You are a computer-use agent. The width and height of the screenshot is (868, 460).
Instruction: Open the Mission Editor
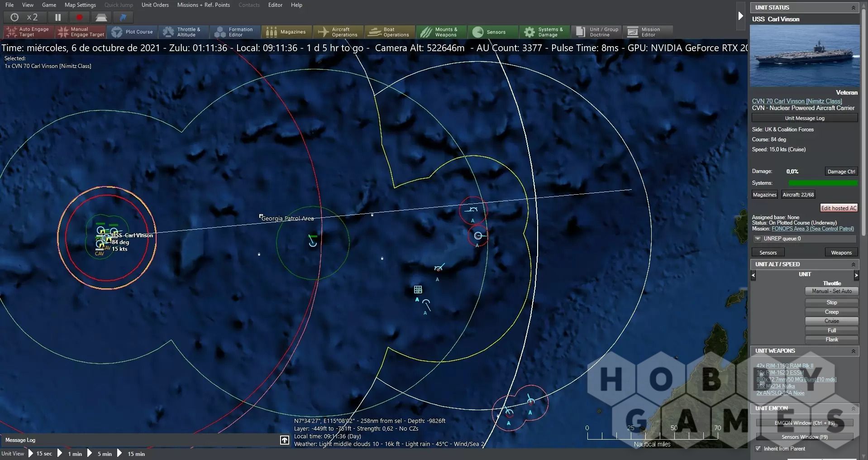[648, 32]
